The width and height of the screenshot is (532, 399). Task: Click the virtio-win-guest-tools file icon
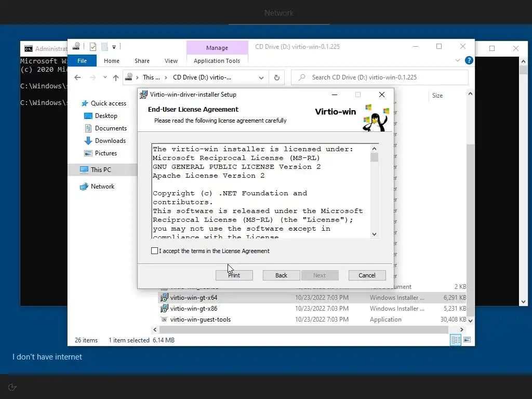click(x=164, y=320)
